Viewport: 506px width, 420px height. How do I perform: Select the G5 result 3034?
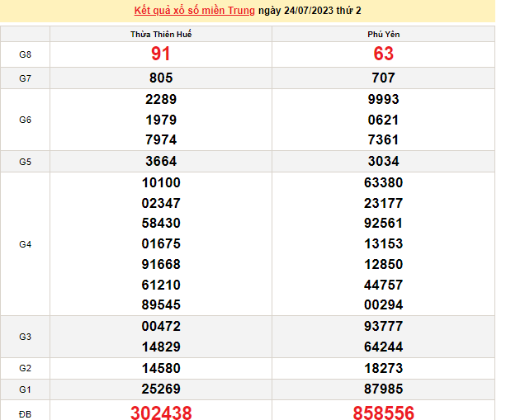click(x=384, y=162)
